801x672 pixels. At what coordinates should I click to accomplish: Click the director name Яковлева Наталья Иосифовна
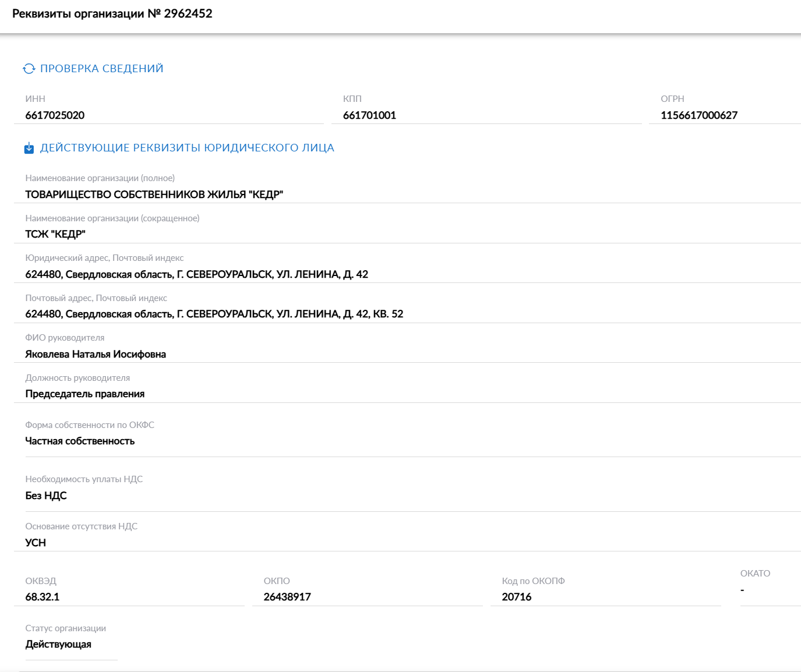point(96,354)
